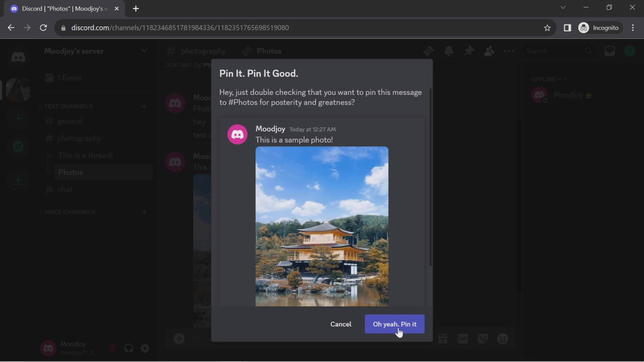Bookmark this page with star icon
Viewport: 644px width, 362px height.
547,27
